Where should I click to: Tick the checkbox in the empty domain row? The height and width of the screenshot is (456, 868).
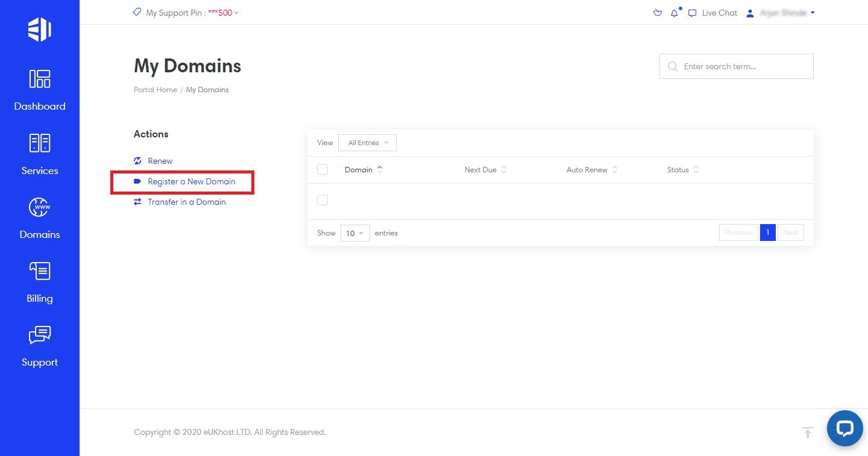pos(322,199)
